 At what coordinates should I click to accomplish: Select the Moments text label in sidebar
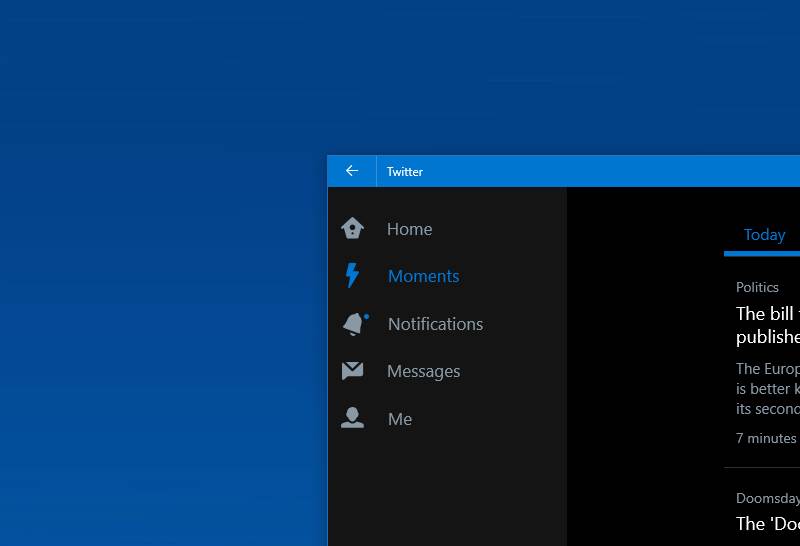pyautogui.click(x=423, y=276)
